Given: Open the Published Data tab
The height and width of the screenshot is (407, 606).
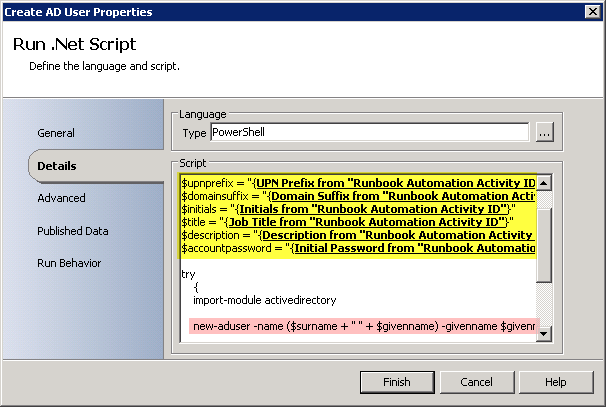Looking at the screenshot, I should click(x=73, y=231).
